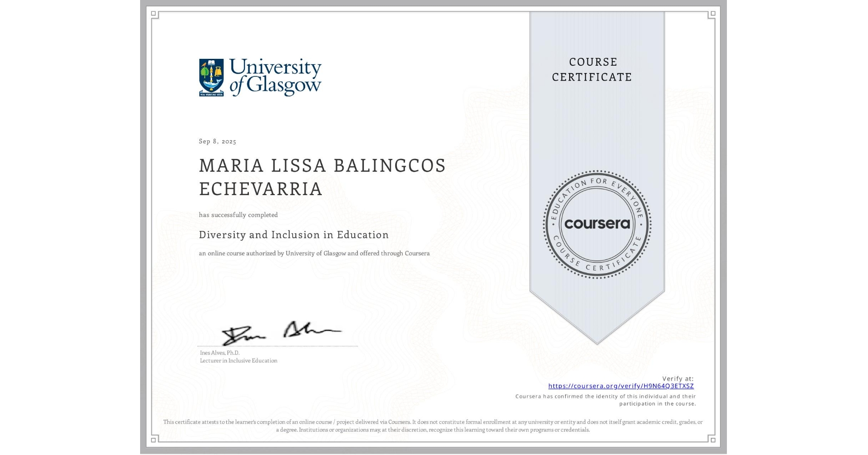Select the 'University of Glasgow' wordmark text
This screenshot has height=455, width=868.
point(275,77)
